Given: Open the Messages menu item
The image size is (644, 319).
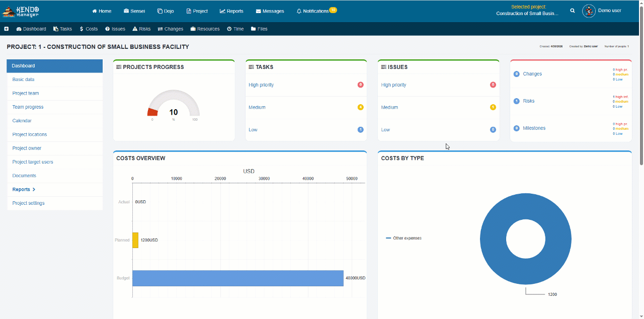Looking at the screenshot, I should click(270, 11).
